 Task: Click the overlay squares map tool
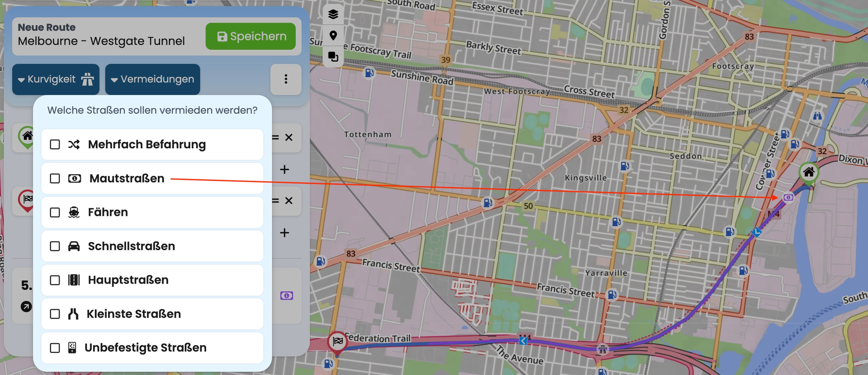tap(333, 57)
